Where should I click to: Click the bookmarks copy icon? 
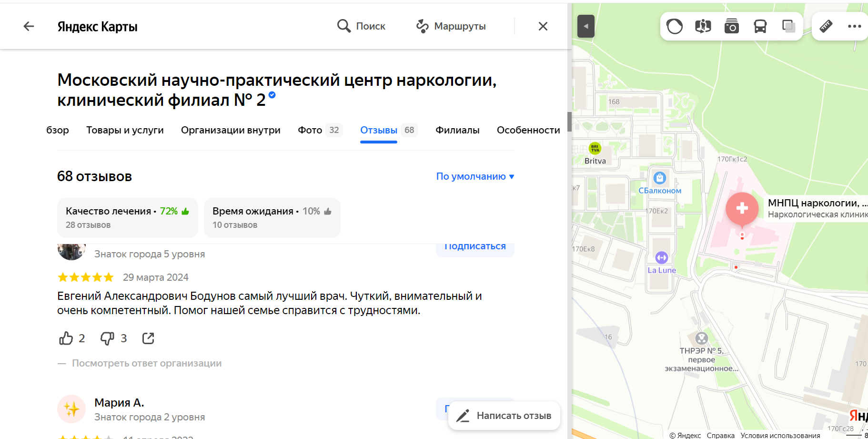[789, 26]
